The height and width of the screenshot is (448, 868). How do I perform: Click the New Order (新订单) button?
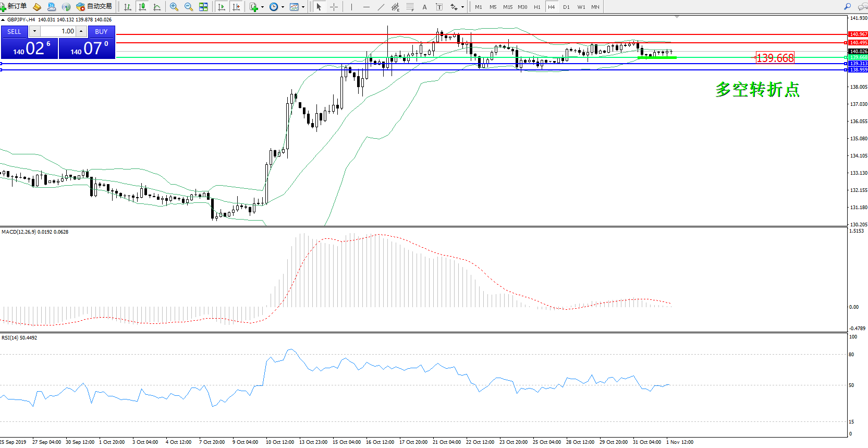pos(14,7)
